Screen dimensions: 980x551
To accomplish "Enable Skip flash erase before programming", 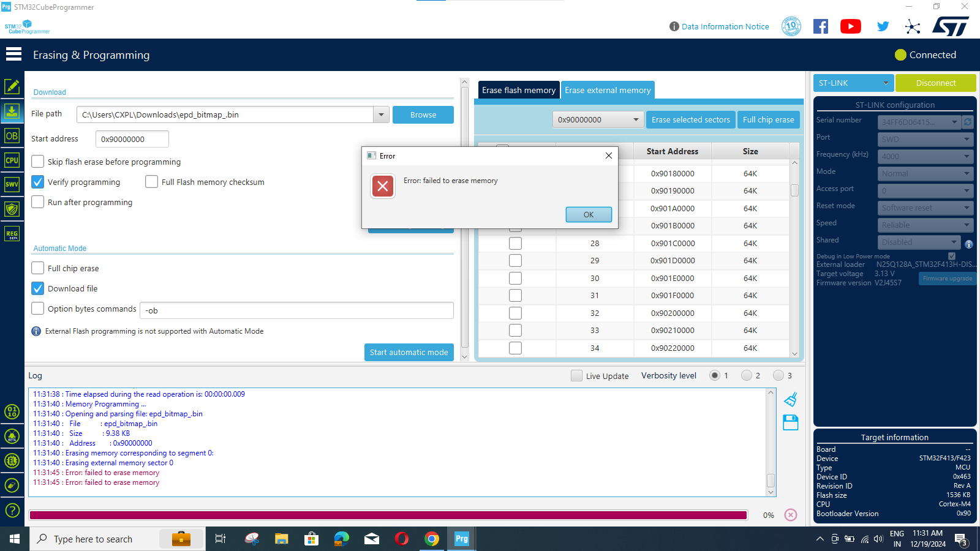I will (x=38, y=162).
